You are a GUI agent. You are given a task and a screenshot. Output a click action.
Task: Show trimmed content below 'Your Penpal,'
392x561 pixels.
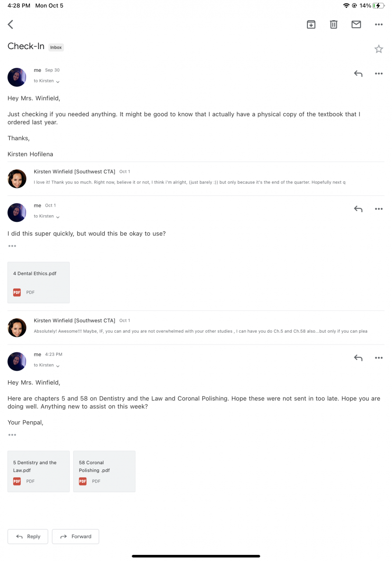click(x=12, y=435)
